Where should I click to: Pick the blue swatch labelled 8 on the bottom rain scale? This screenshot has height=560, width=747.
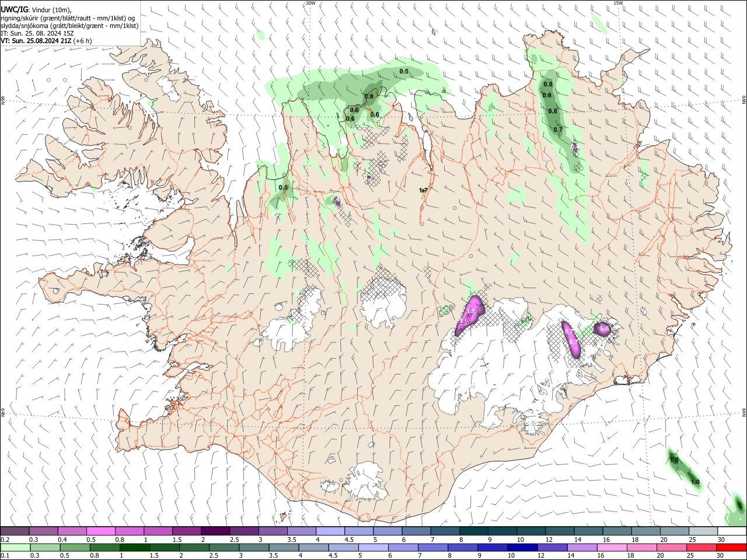[x=463, y=547]
